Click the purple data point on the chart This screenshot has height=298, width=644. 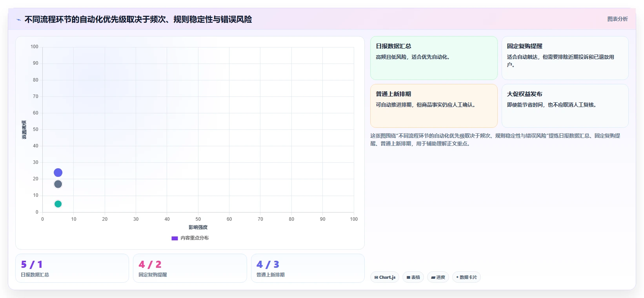click(58, 173)
